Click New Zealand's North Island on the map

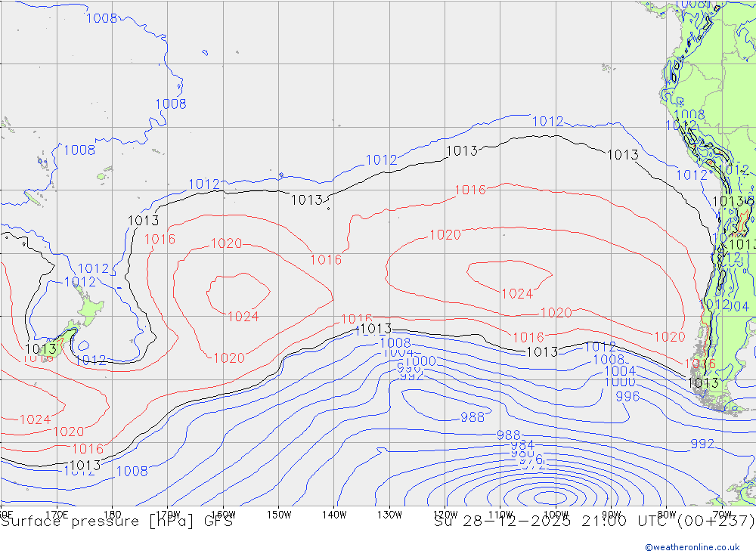[90, 307]
